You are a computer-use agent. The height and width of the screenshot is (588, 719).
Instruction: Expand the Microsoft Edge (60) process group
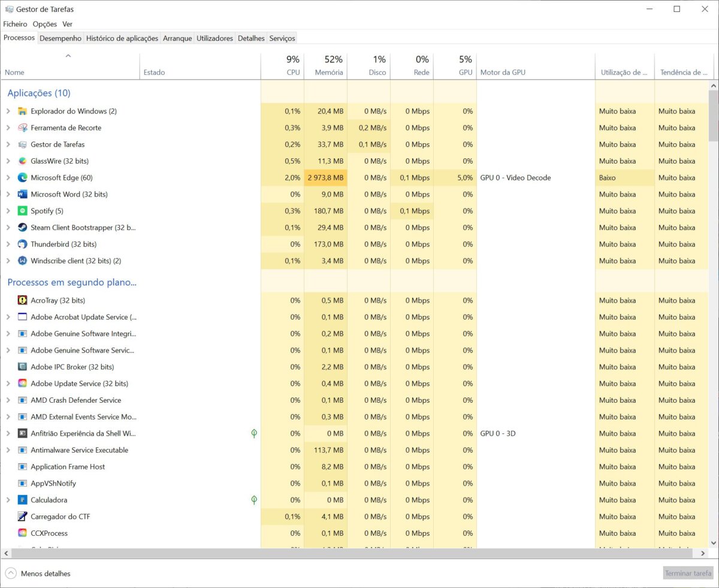8,177
